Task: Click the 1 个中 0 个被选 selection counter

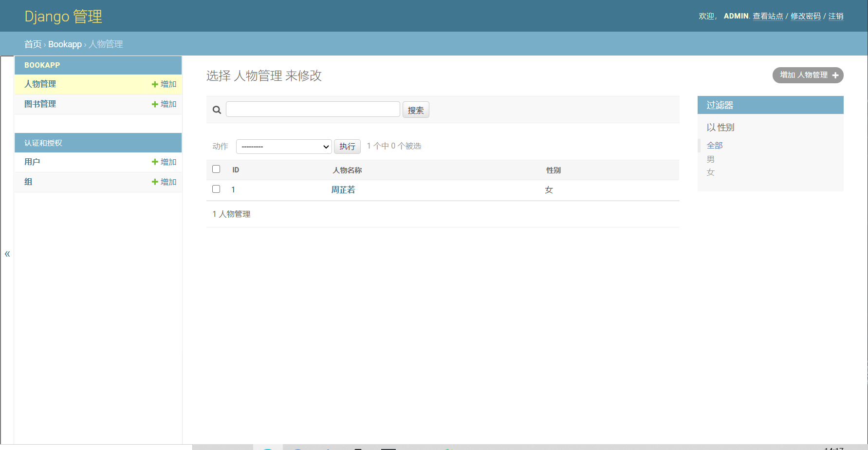Action: (394, 146)
